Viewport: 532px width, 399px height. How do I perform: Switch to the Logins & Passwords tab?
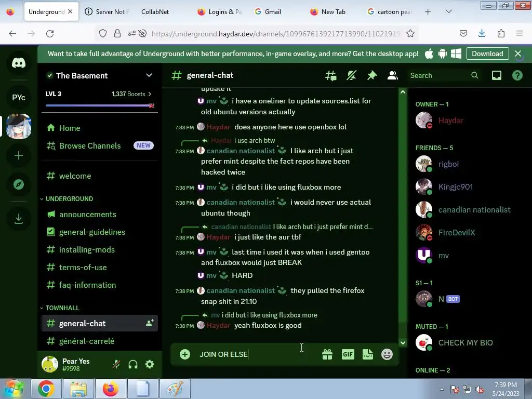220,12
